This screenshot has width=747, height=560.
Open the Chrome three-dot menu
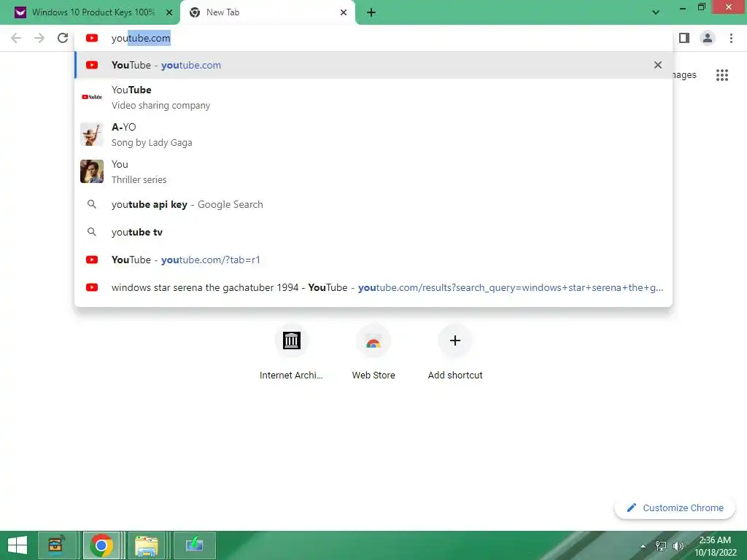coord(731,38)
